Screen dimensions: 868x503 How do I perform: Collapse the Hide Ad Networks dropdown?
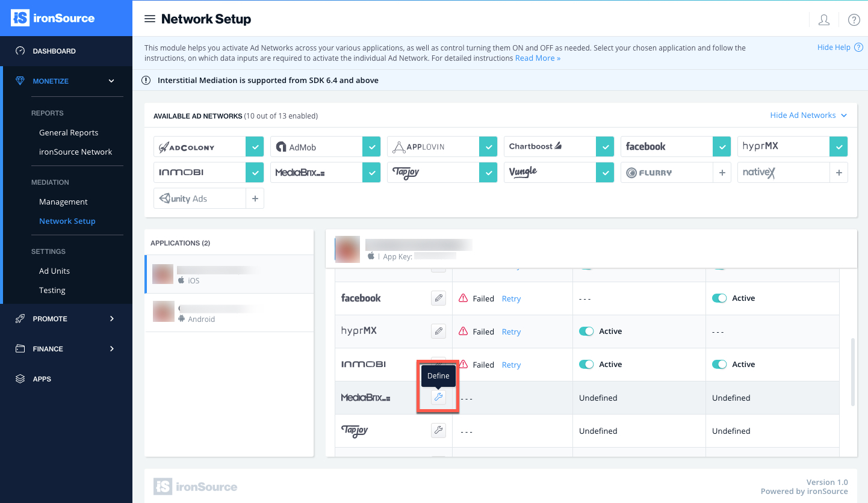(808, 116)
